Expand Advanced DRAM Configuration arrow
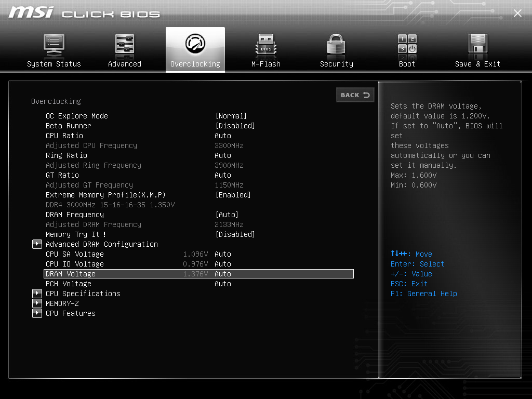The image size is (532, 399). coord(37,244)
